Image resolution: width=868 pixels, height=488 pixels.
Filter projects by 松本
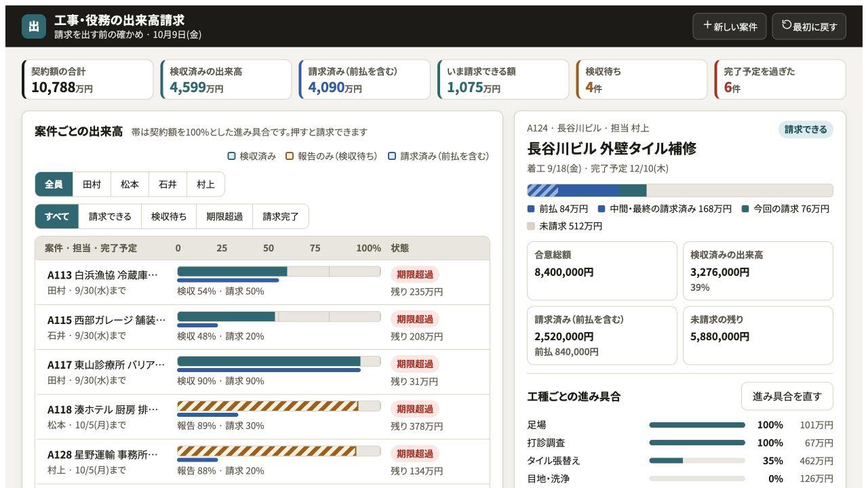[x=130, y=184]
